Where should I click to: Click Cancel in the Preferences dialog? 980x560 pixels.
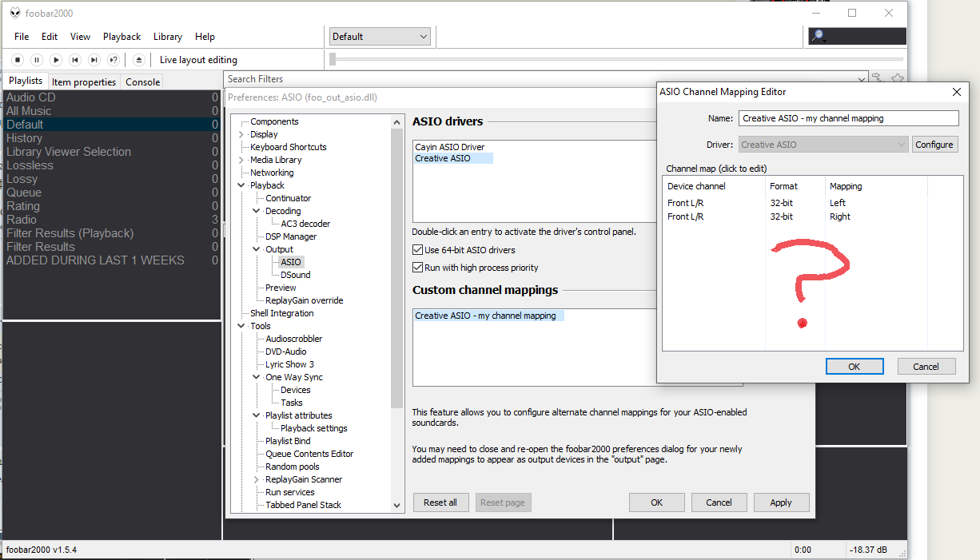point(719,502)
